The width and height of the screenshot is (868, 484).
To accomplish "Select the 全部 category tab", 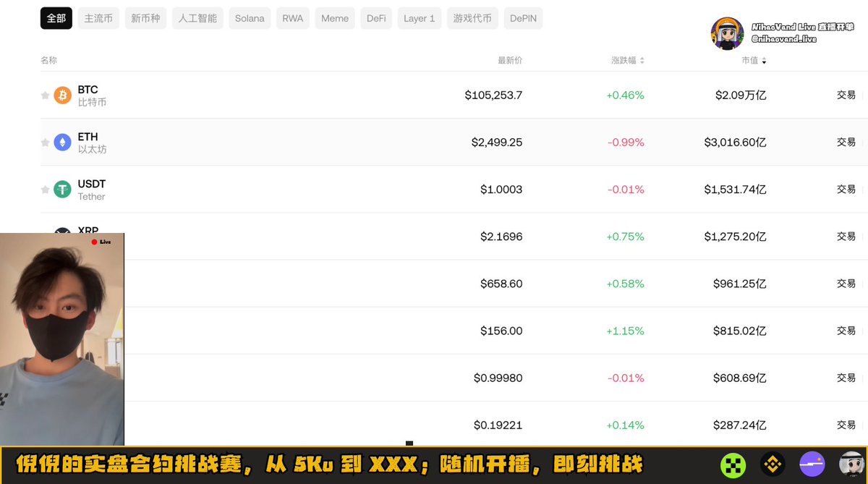I will point(56,18).
